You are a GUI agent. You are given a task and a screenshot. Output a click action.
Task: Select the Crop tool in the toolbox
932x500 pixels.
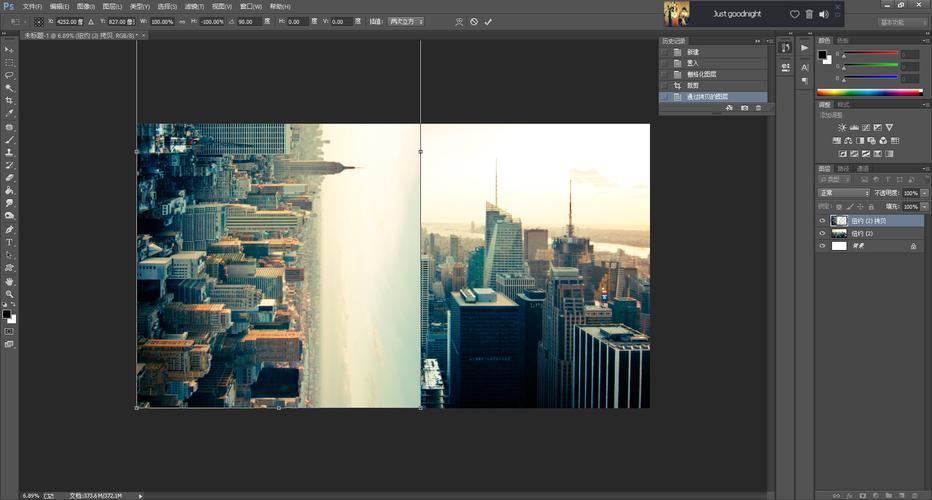point(9,101)
